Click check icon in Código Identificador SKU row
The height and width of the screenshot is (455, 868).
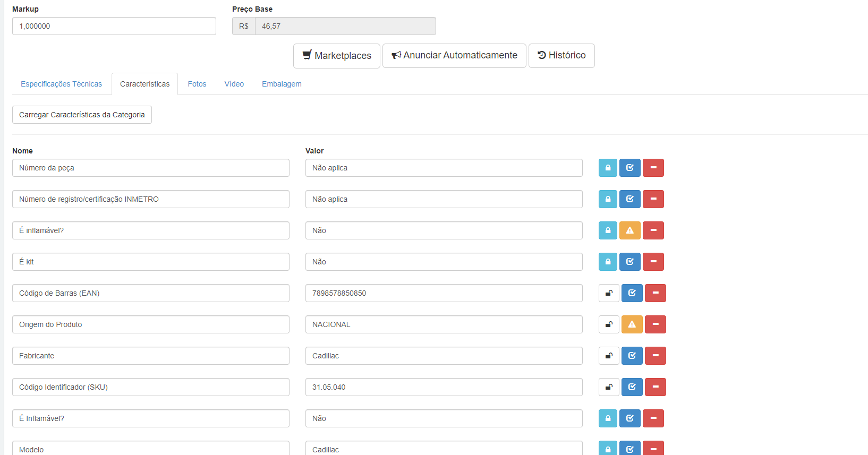click(632, 387)
